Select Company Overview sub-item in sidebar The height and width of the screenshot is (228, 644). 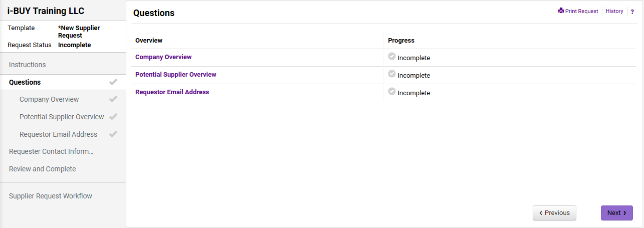[49, 99]
